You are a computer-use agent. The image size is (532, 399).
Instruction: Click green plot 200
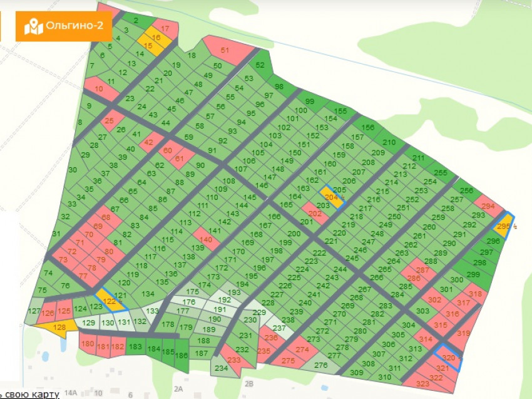(294, 234)
